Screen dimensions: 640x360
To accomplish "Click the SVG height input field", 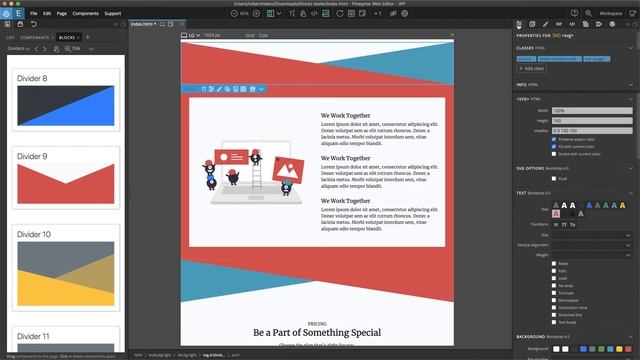I will coord(592,121).
